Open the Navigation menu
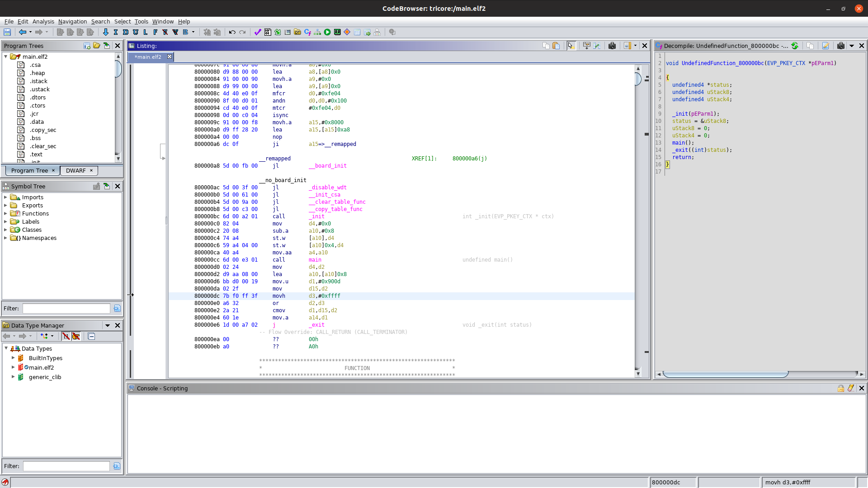868x488 pixels. [72, 21]
